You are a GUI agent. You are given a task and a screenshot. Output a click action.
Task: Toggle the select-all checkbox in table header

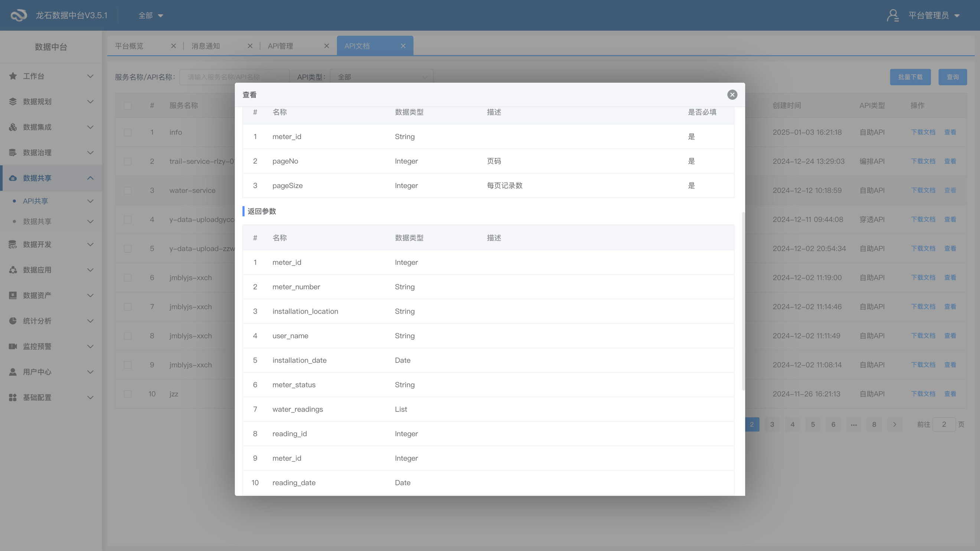tap(127, 105)
